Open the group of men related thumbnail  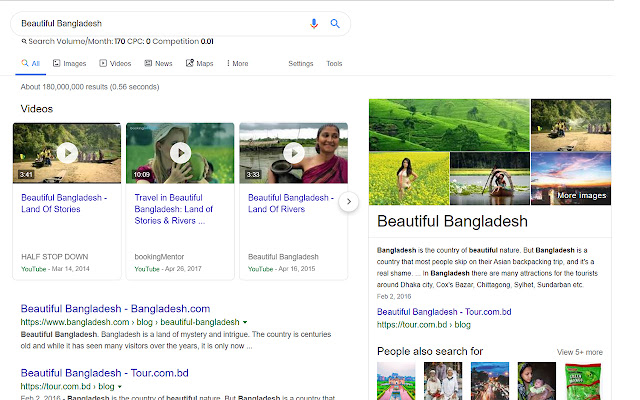pyautogui.click(x=443, y=381)
